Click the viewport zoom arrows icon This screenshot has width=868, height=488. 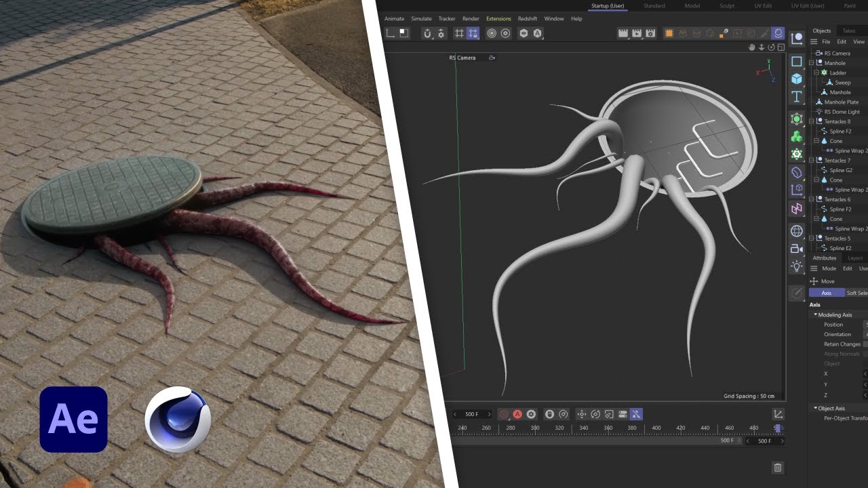(x=761, y=47)
